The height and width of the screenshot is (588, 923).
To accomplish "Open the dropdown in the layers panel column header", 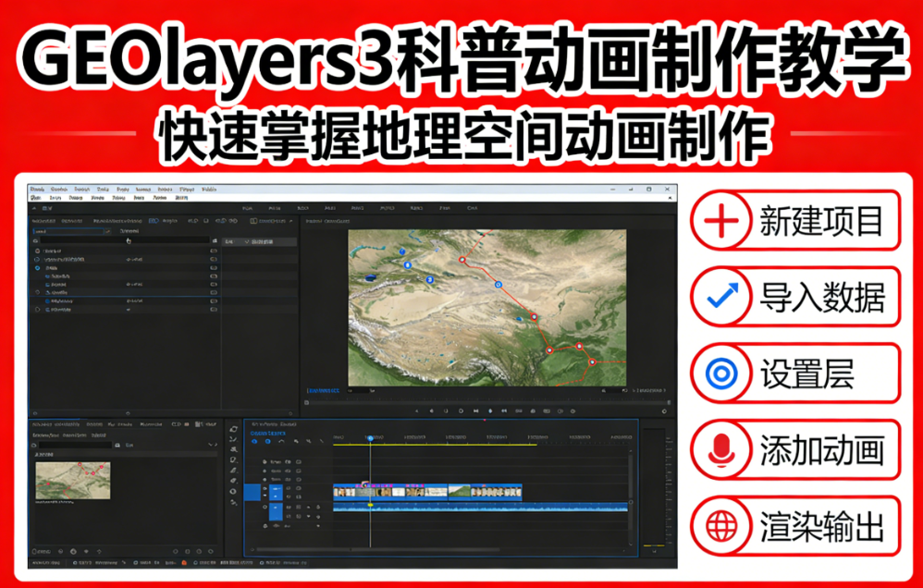I will pyautogui.click(x=247, y=241).
